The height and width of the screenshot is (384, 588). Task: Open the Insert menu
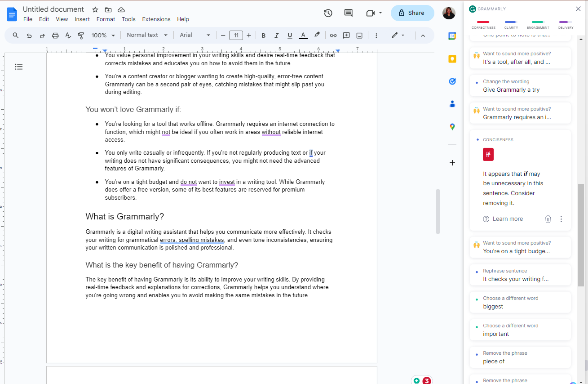[x=82, y=19]
